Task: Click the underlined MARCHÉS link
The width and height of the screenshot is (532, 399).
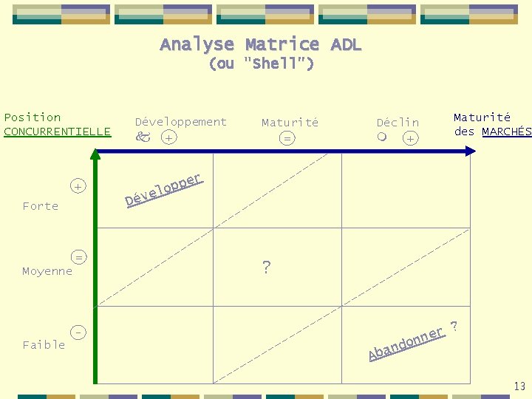Action: tap(507, 132)
